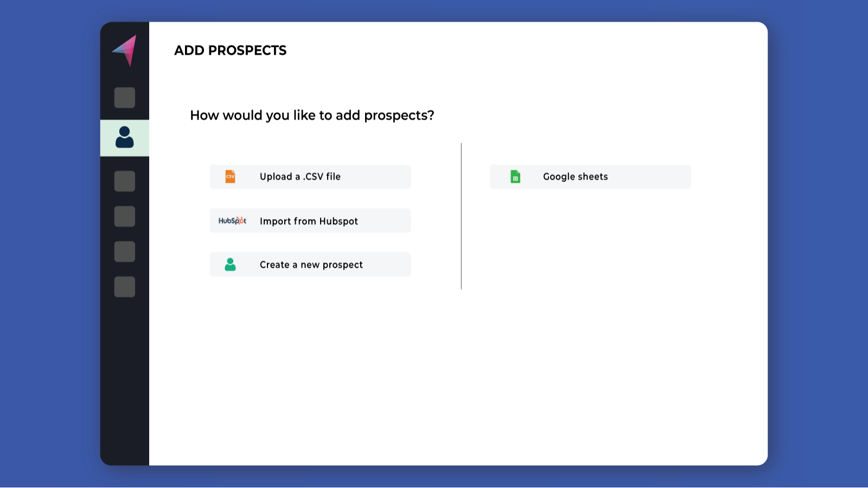Click the vertical divider between import options

pos(461,216)
